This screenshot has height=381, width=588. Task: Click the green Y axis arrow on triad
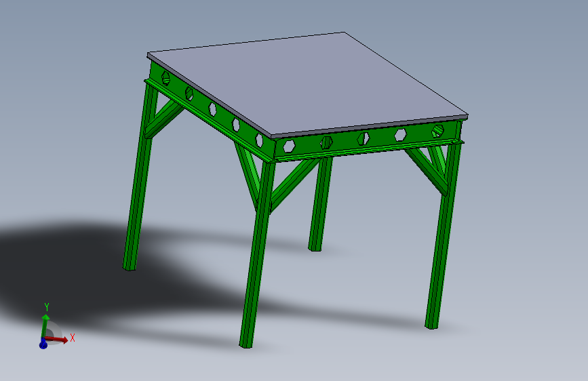click(45, 326)
